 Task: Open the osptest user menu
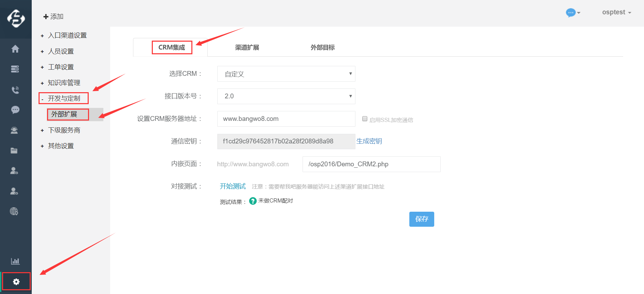coord(616,12)
